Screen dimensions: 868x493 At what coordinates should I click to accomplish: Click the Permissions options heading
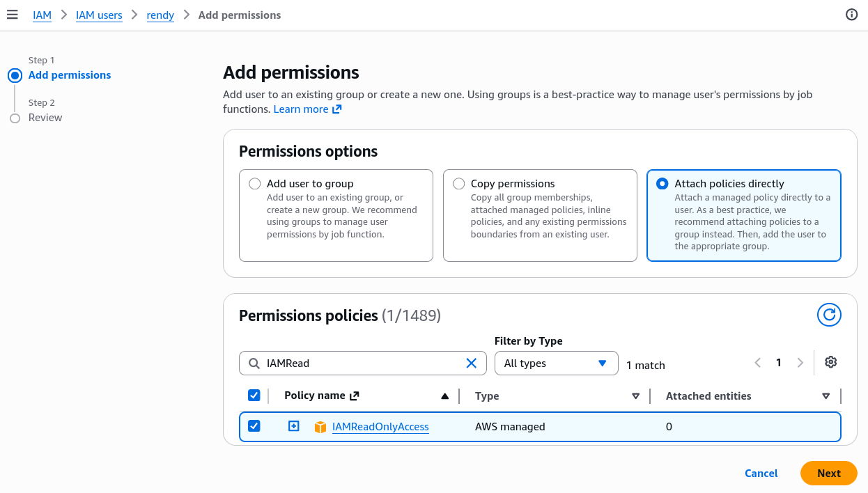308,151
